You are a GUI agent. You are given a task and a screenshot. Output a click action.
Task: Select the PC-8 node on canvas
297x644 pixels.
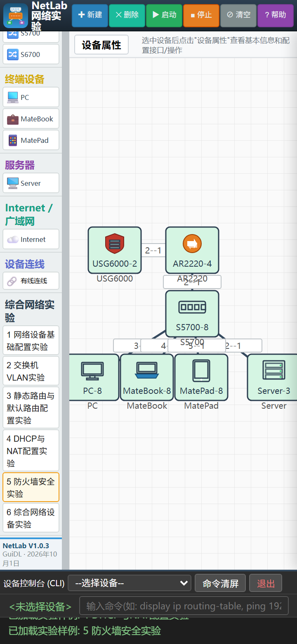click(x=94, y=377)
